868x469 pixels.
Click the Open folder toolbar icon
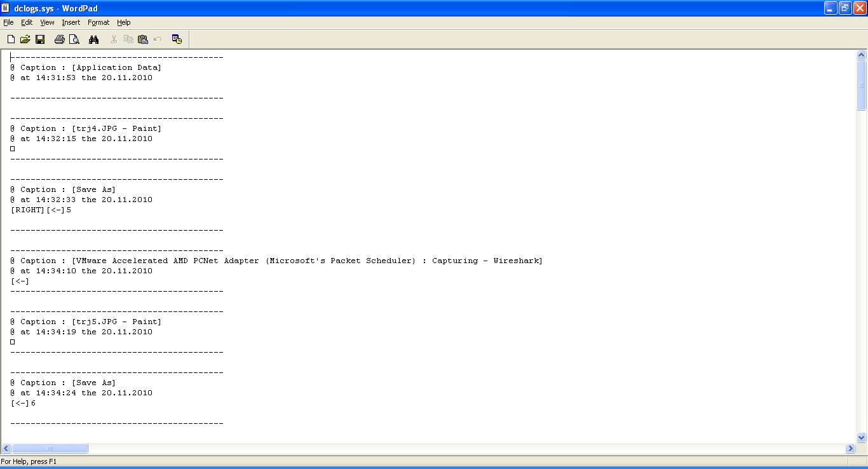25,39
